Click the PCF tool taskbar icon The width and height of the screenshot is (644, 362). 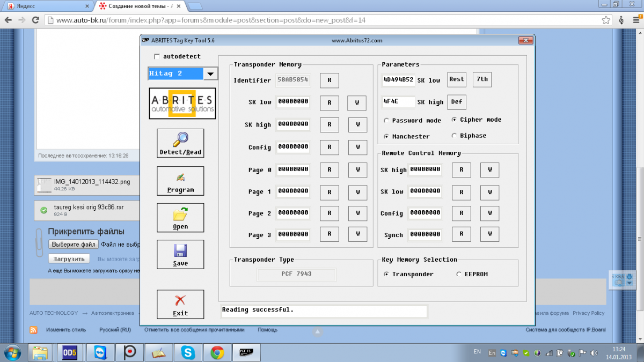click(247, 352)
